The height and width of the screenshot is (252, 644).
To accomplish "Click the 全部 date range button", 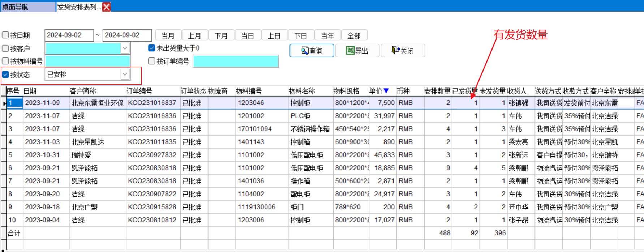I will point(354,35).
